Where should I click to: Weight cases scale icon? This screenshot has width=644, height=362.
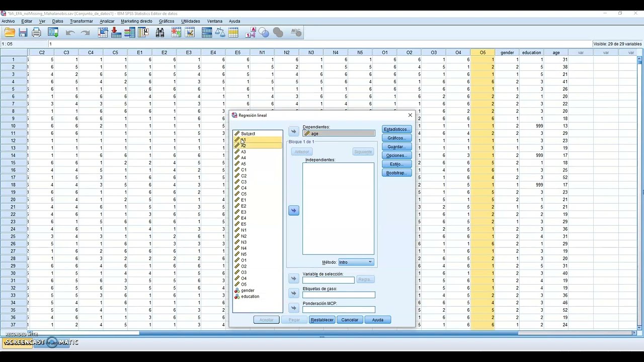point(220,33)
